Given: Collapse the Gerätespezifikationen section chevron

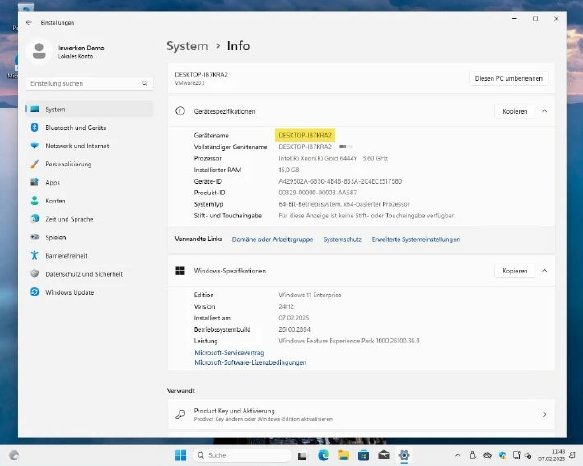Looking at the screenshot, I should coord(544,111).
